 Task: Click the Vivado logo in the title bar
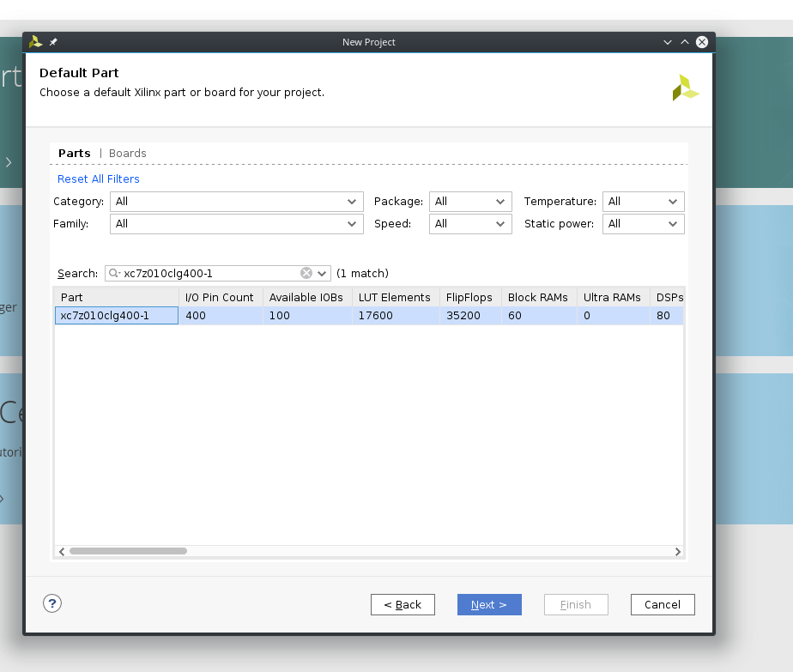[x=35, y=42]
